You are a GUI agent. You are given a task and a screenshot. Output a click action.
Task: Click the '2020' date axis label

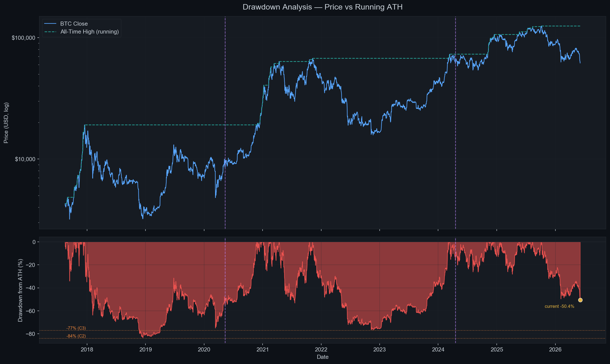pos(204,350)
